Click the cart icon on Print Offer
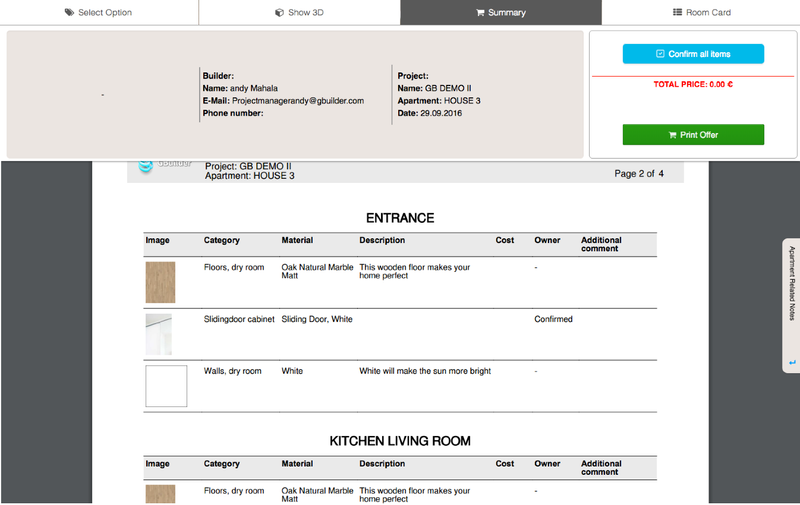Viewport: 800px width, 505px height. coord(672,135)
